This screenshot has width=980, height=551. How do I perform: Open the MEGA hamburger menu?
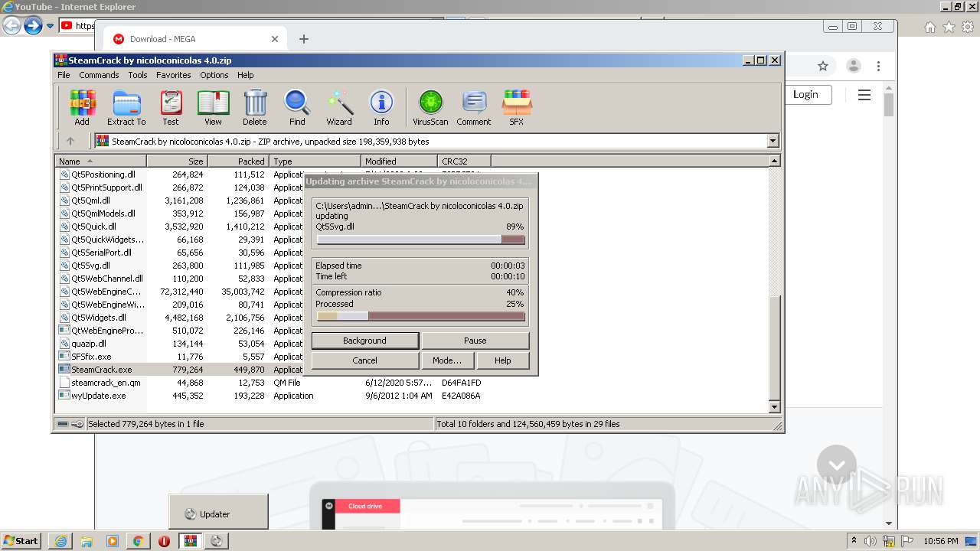click(x=864, y=95)
